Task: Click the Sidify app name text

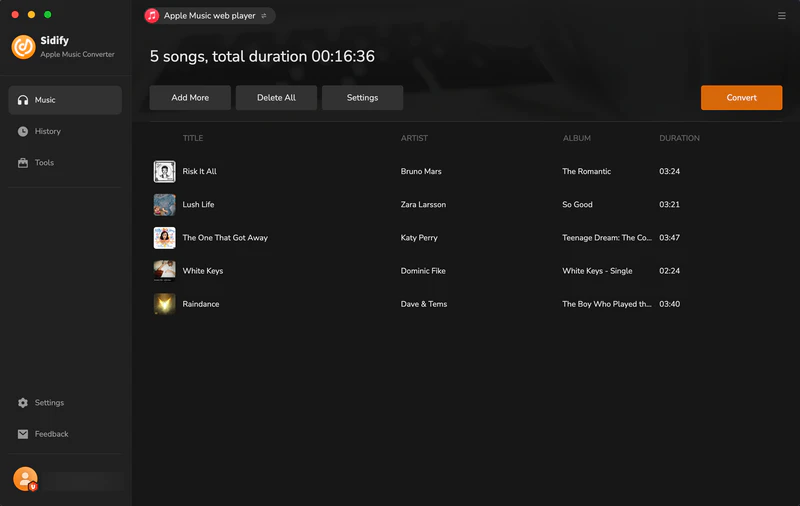Action: click(x=55, y=40)
